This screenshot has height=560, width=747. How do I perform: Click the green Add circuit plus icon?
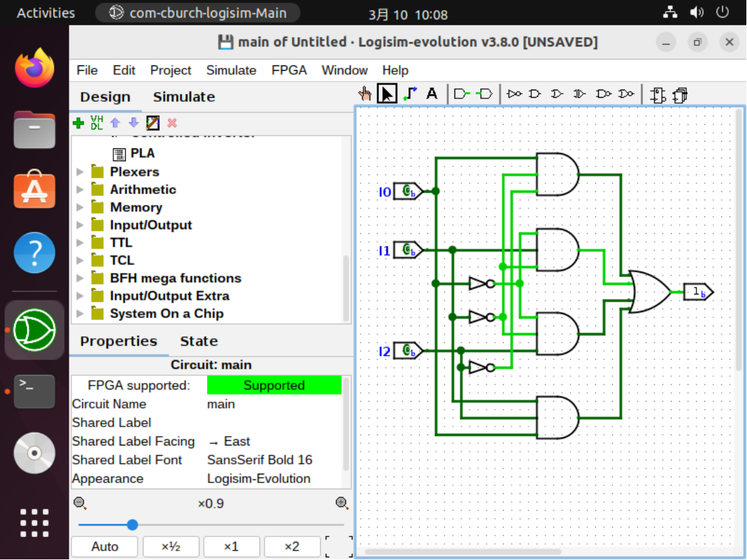point(79,123)
